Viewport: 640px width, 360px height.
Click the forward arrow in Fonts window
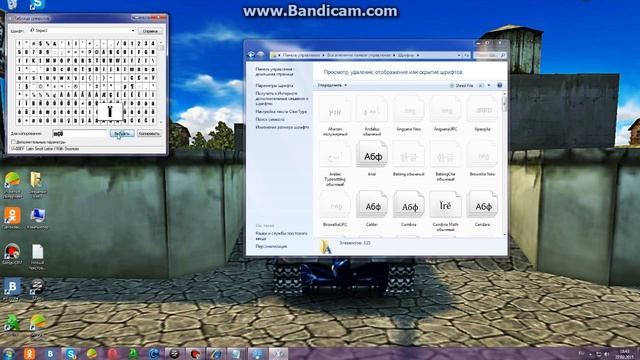260,55
